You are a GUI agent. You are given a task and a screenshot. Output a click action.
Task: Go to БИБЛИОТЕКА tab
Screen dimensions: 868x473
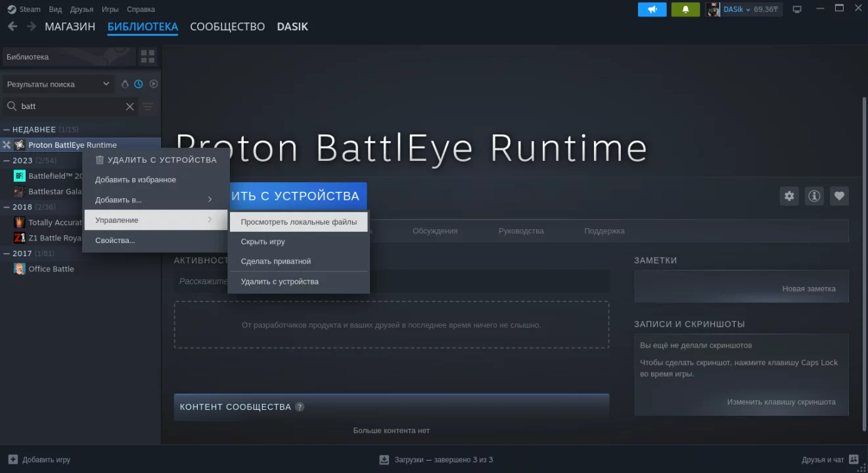click(143, 27)
